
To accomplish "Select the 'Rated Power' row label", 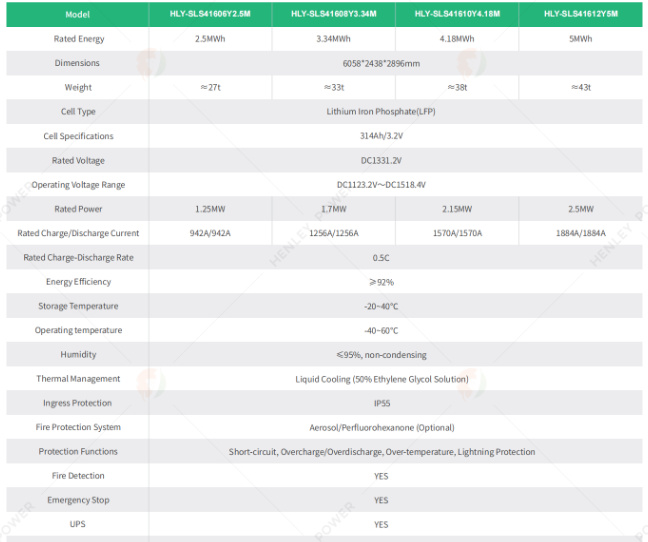I will pos(78,209).
